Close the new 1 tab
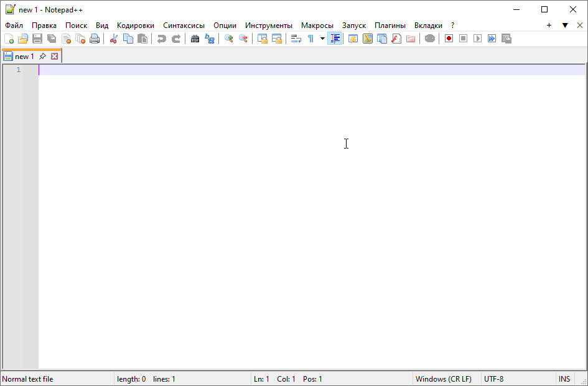 click(x=55, y=56)
